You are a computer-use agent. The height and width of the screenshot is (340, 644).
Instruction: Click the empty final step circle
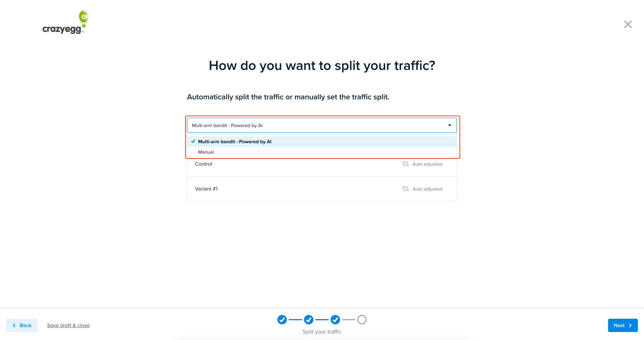pyautogui.click(x=362, y=320)
